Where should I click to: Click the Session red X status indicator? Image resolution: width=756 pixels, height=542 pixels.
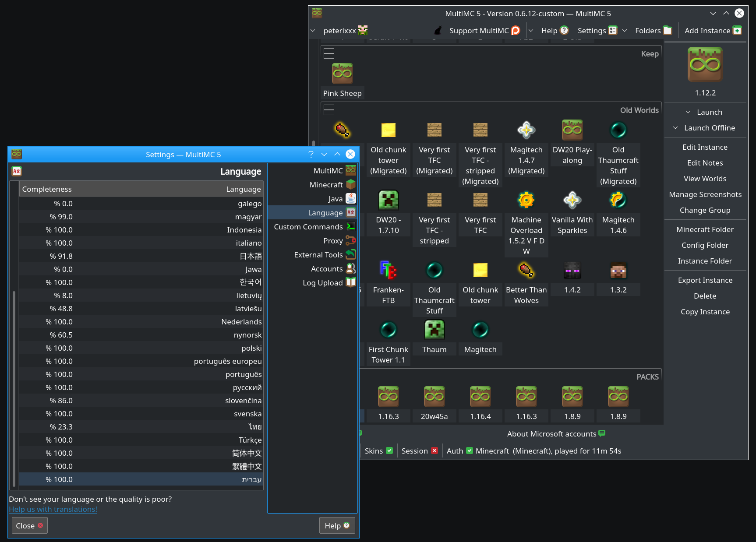pos(435,450)
